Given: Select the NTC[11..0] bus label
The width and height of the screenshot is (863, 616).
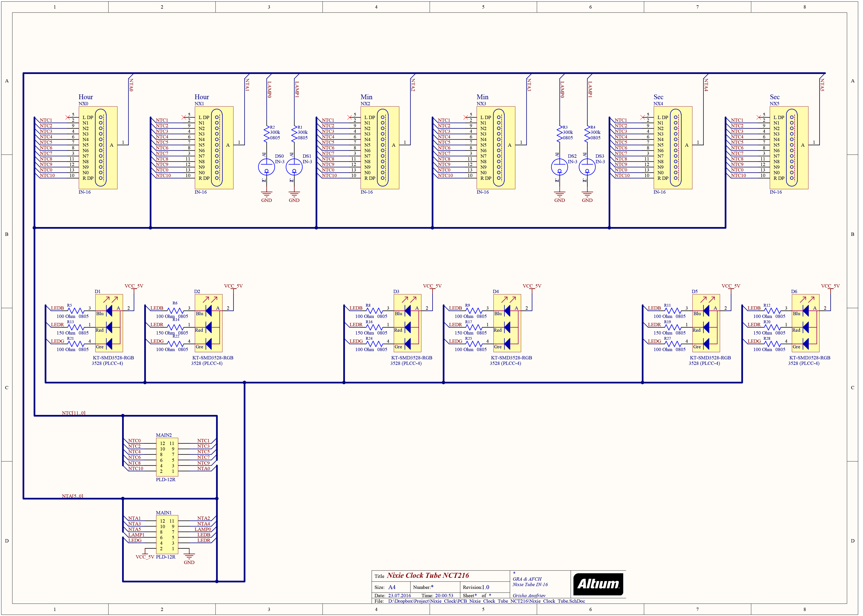Looking at the screenshot, I should [x=74, y=413].
